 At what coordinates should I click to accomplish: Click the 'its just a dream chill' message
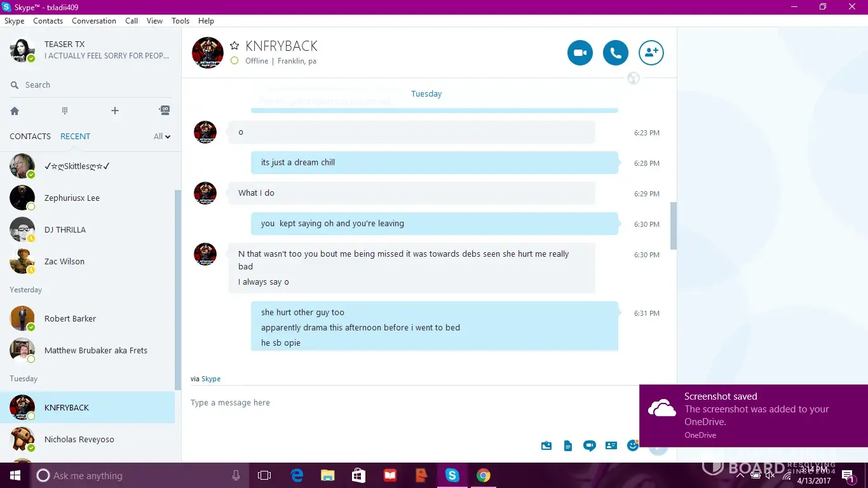pos(435,163)
